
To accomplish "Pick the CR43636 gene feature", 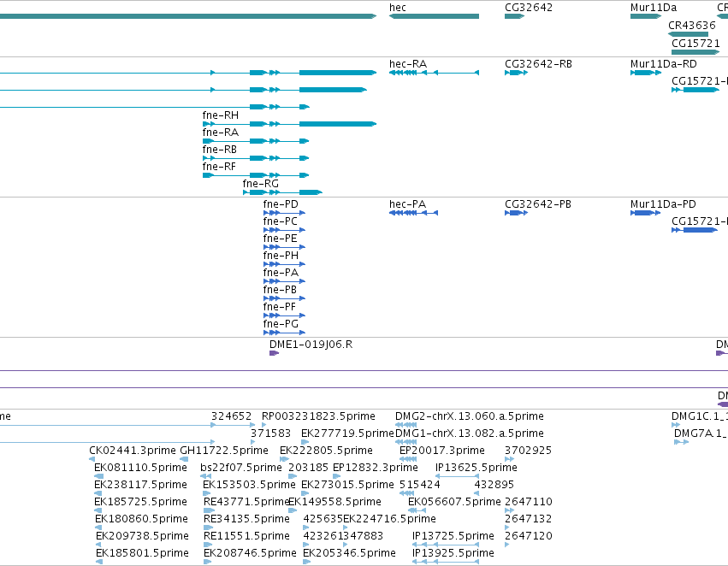I will click(x=688, y=34).
